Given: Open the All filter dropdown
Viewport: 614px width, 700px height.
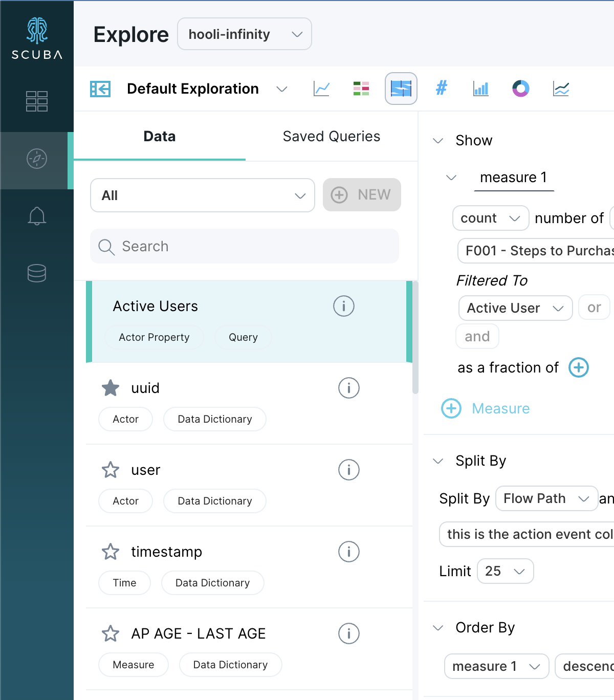Looking at the screenshot, I should tap(203, 195).
